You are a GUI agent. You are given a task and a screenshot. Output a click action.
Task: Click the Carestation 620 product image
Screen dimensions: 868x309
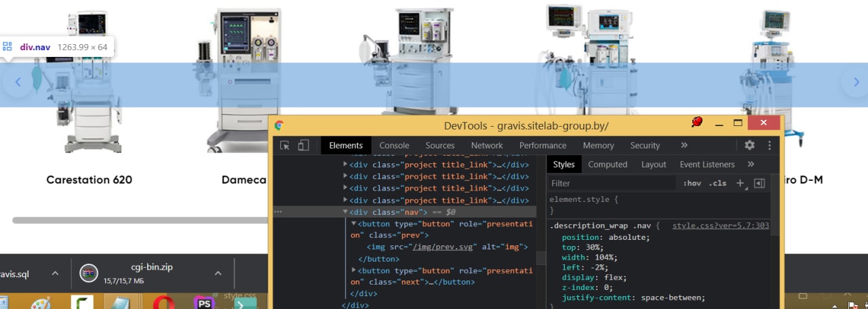click(x=89, y=81)
